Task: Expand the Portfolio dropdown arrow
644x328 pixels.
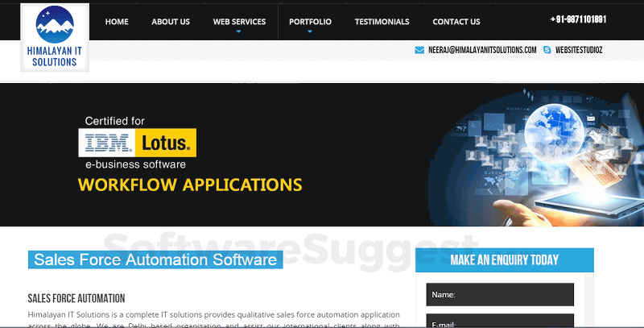Action: click(x=310, y=31)
